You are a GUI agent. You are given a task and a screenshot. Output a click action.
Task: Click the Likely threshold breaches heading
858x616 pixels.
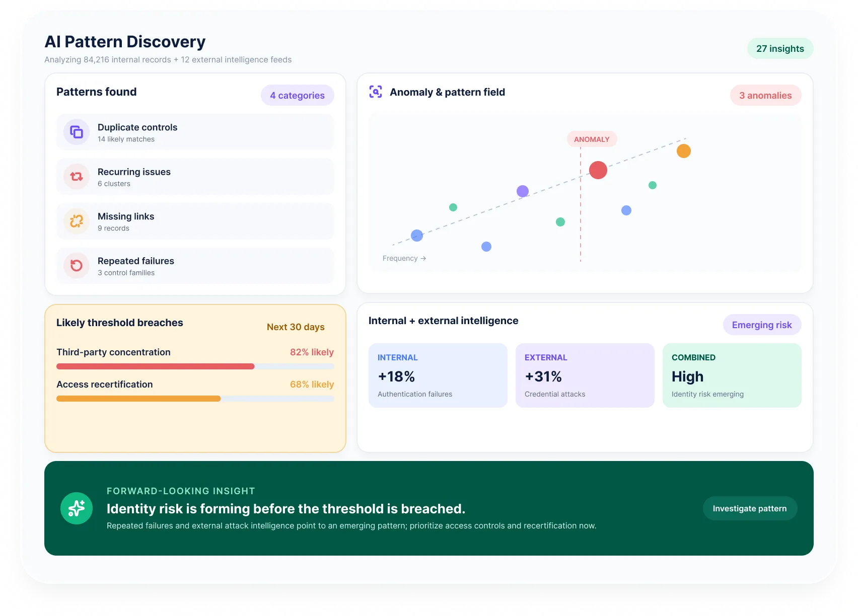click(x=120, y=323)
